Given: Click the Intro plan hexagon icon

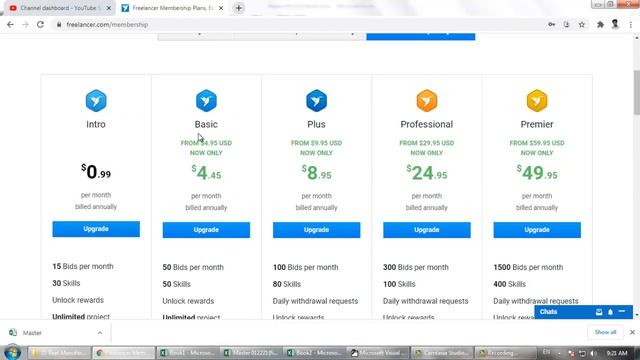Looking at the screenshot, I should pyautogui.click(x=96, y=100).
